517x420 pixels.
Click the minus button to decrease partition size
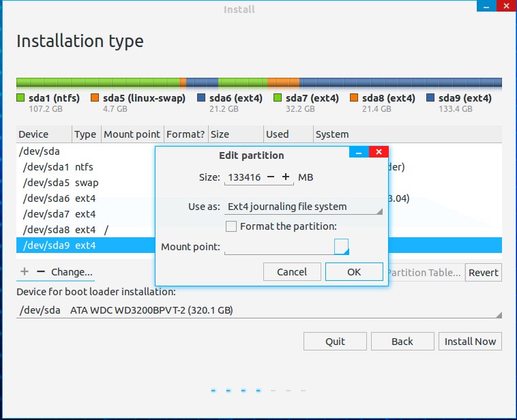pos(271,177)
